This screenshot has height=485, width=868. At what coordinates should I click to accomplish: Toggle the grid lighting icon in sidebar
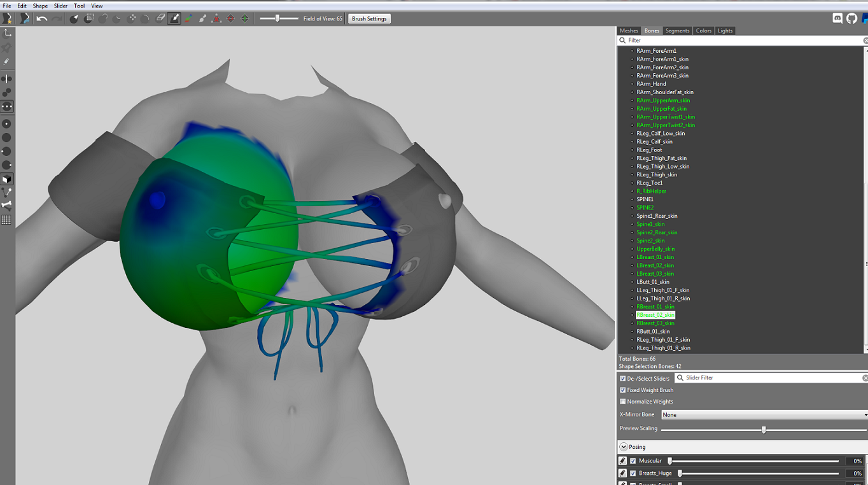pos(7,220)
